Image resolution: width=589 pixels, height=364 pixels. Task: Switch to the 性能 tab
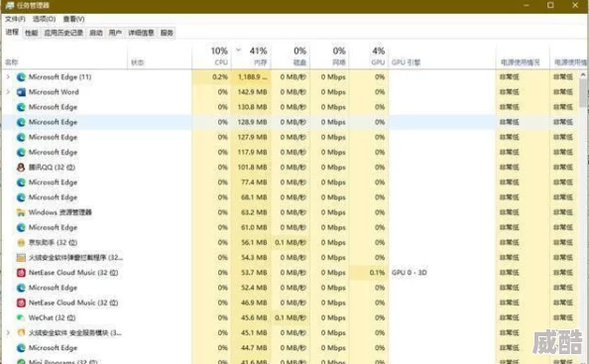point(31,33)
